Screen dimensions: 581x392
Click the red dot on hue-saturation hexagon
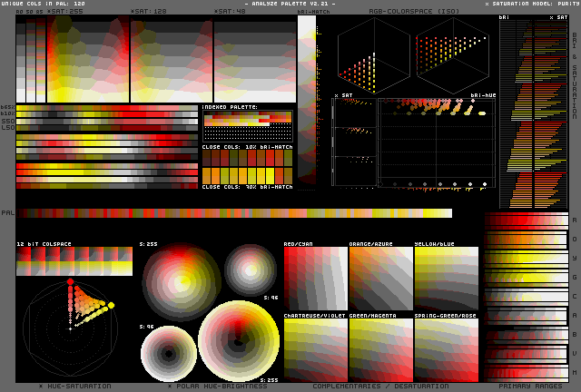click(71, 282)
